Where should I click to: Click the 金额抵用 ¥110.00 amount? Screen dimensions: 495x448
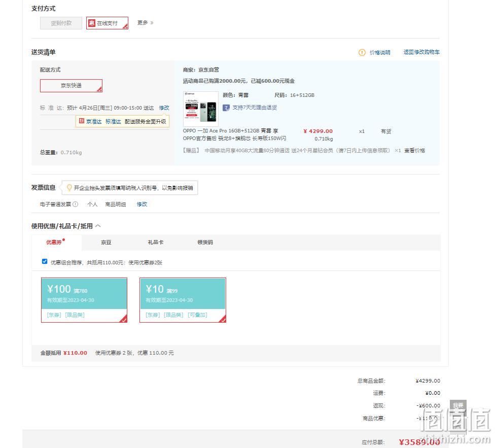(x=75, y=353)
